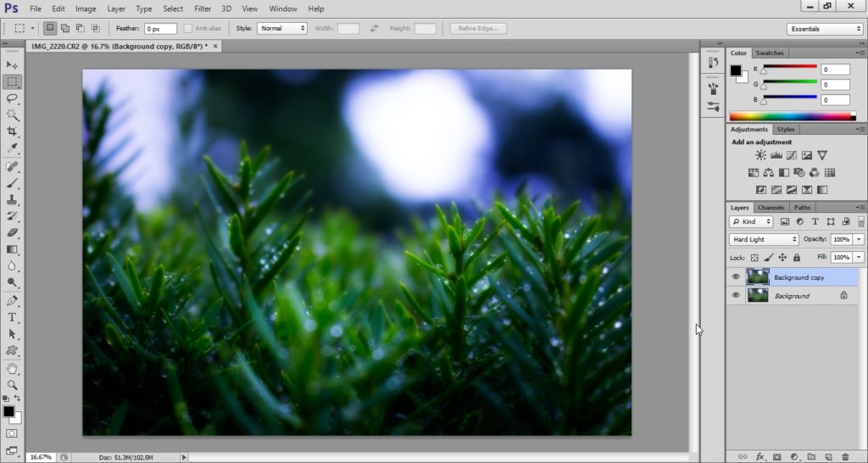The image size is (868, 463).
Task: Select the Quick Selection tool
Action: coord(12,114)
